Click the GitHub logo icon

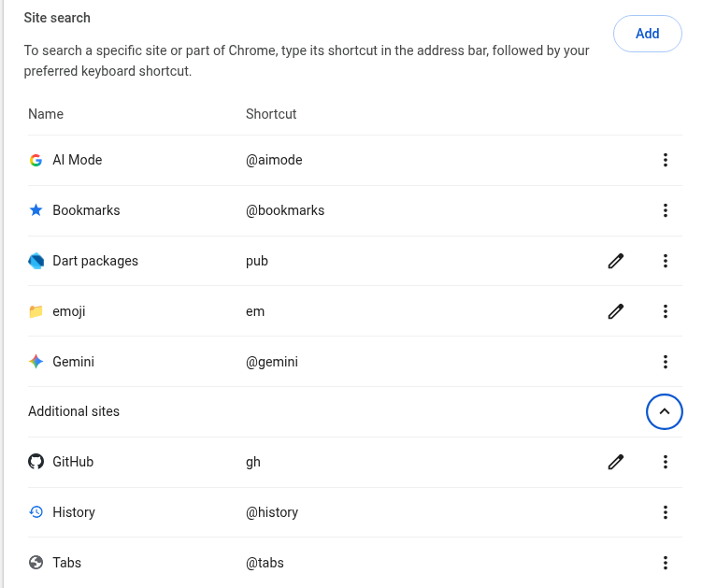click(36, 462)
